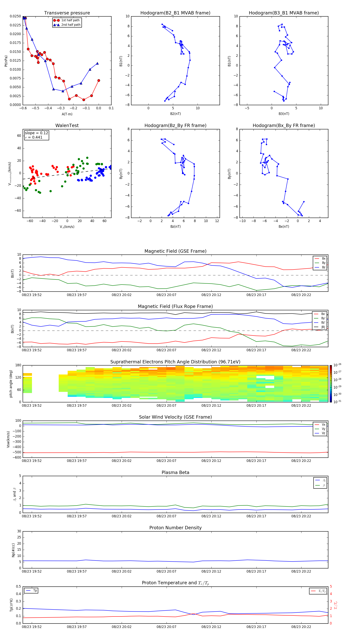
Task: Click the dashed regression line in WalenTest plot
Action: (67, 174)
